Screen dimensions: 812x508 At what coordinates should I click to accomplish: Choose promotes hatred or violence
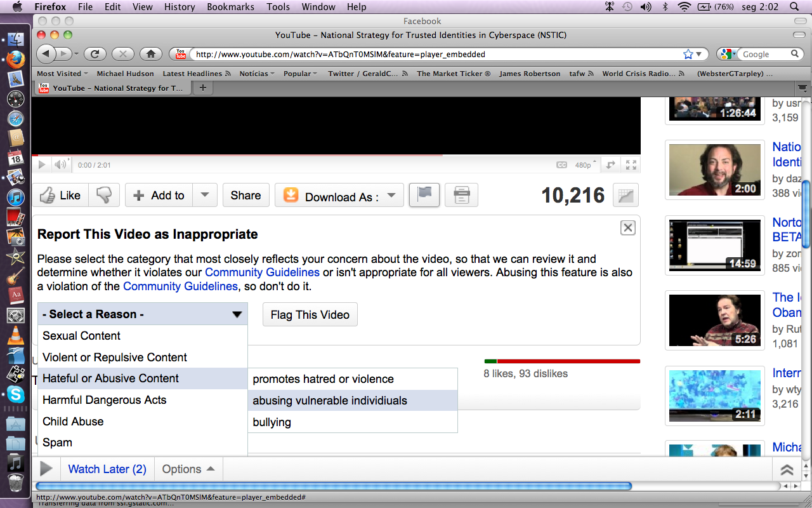tap(353, 379)
